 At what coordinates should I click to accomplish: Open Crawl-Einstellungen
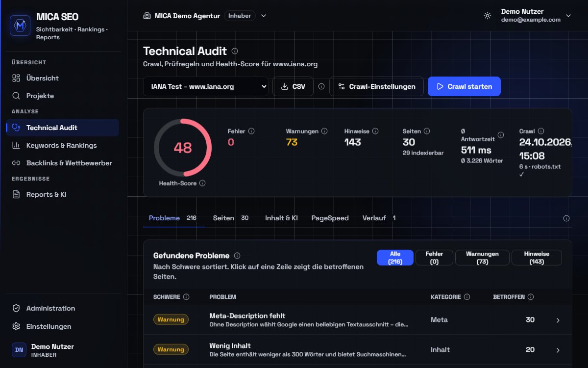pos(376,86)
